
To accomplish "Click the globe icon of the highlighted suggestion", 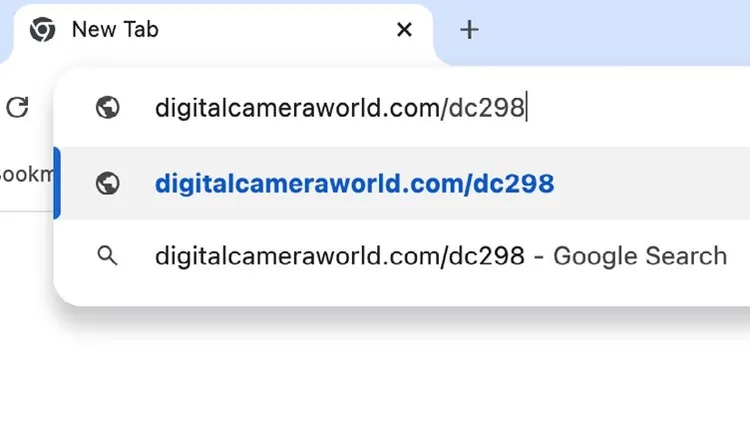I will tap(108, 183).
